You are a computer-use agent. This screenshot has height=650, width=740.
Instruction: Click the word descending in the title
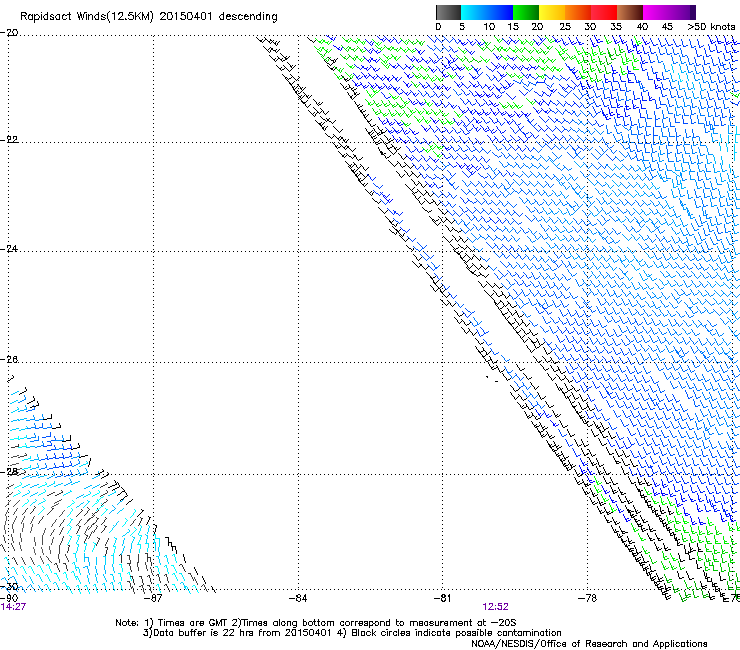(x=248, y=17)
